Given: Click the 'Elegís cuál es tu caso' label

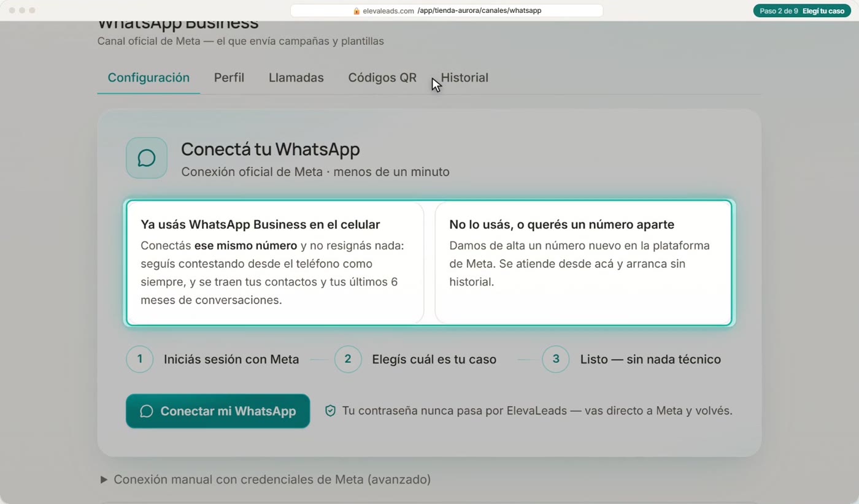Looking at the screenshot, I should pos(434,359).
